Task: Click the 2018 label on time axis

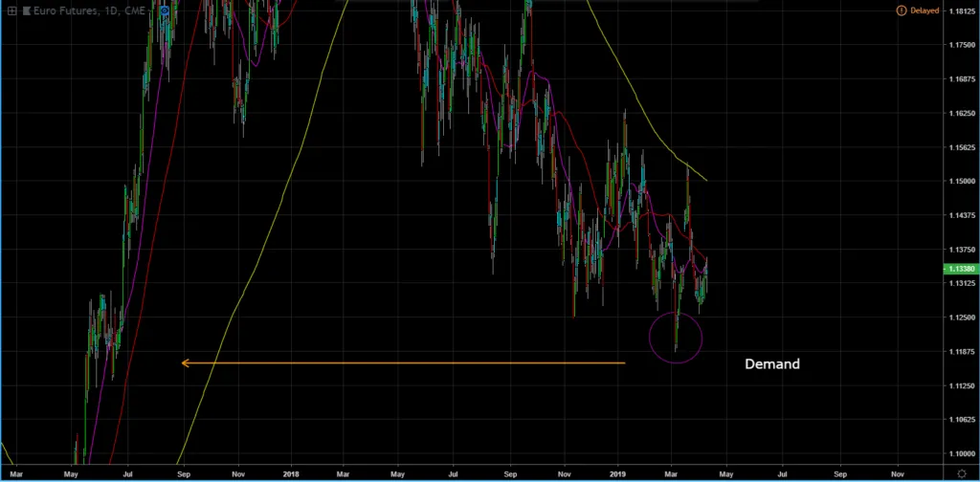Action: click(291, 474)
